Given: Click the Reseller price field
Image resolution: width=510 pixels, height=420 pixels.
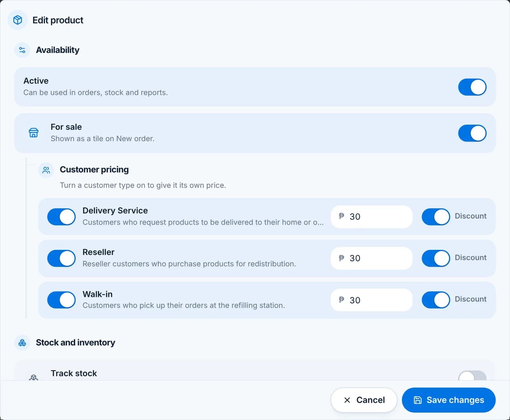Looking at the screenshot, I should click(371, 258).
